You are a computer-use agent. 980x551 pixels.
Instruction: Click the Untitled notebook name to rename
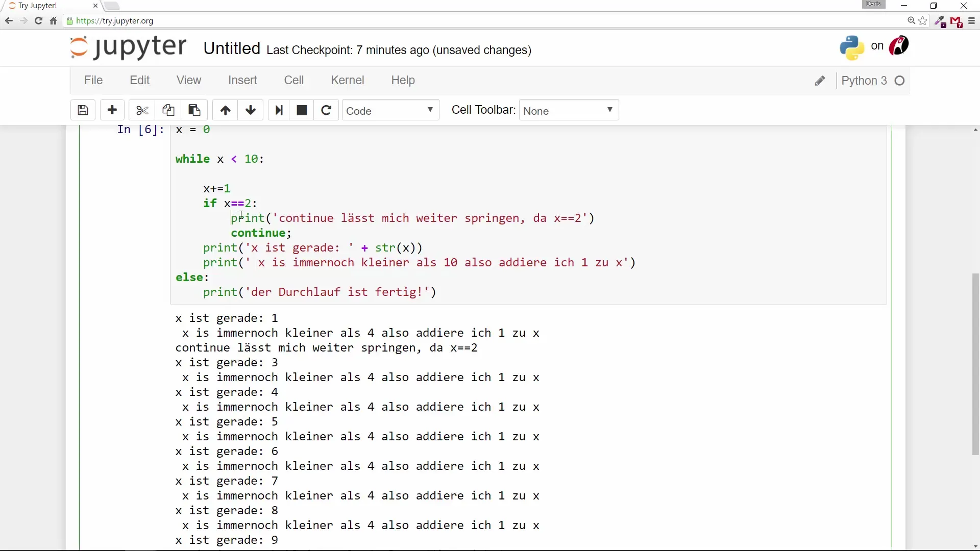(x=232, y=48)
